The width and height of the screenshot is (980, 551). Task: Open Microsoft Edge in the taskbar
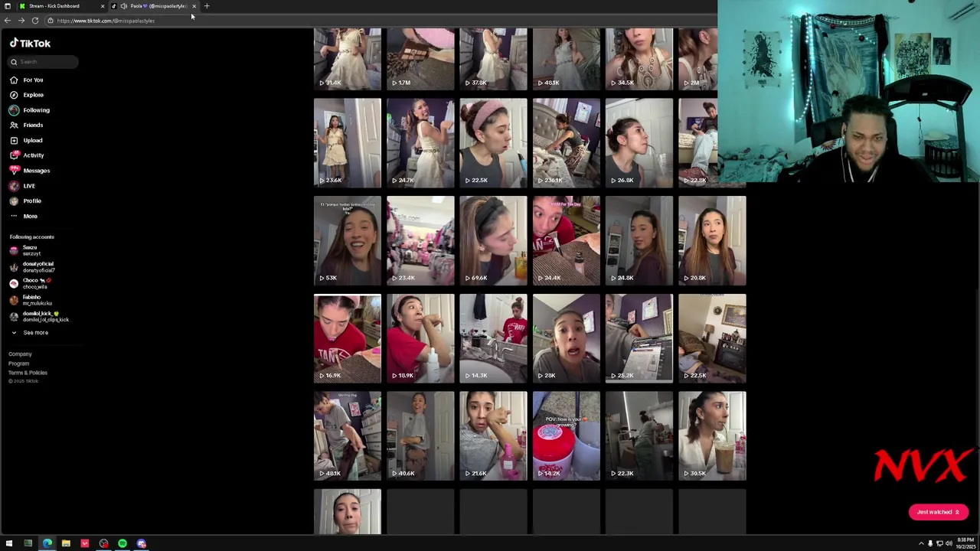pos(47,543)
